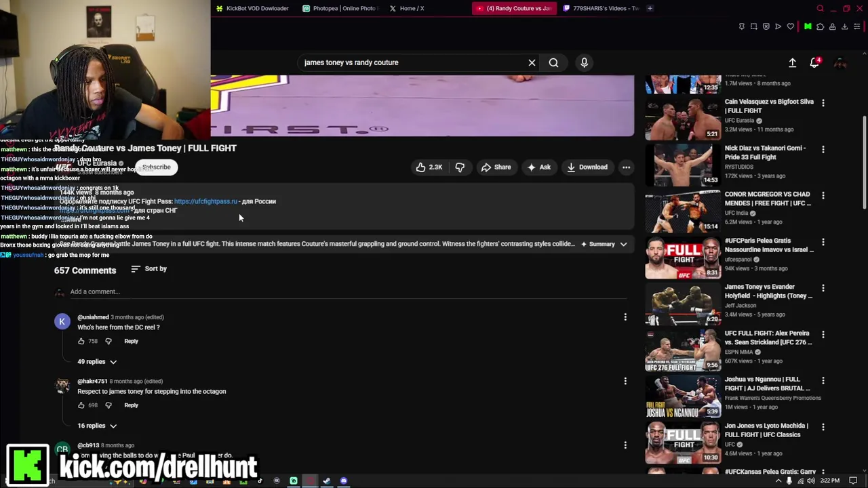Image resolution: width=868 pixels, height=488 pixels.
Task: Open menu for Nick Diaz vs Gomi video
Action: (823, 149)
